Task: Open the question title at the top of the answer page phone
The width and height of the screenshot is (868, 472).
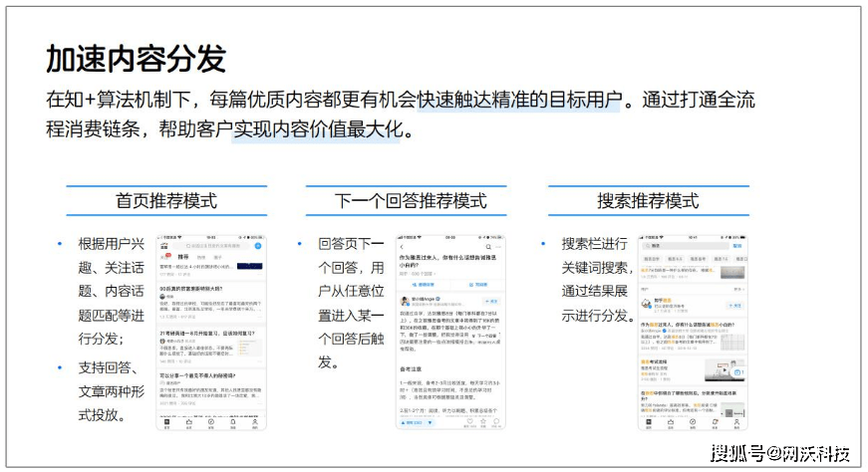Action: pyautogui.click(x=448, y=261)
